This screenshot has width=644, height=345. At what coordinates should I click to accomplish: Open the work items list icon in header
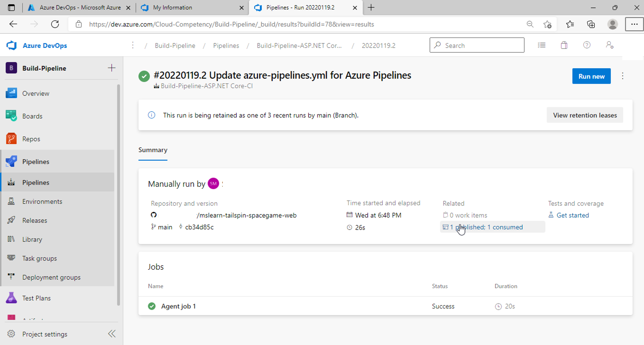(x=541, y=45)
